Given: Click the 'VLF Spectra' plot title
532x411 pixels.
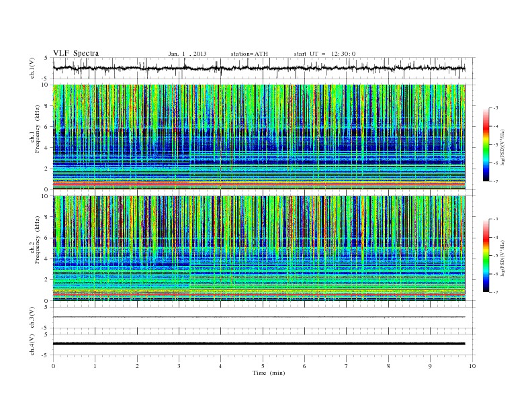Looking at the screenshot, I should pyautogui.click(x=76, y=53).
